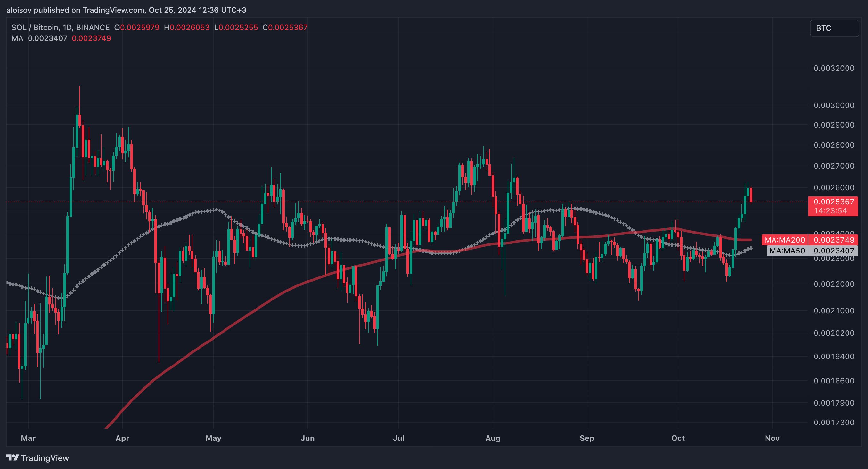868x469 pixels.
Task: Click the aloisov published header text
Action: click(127, 10)
